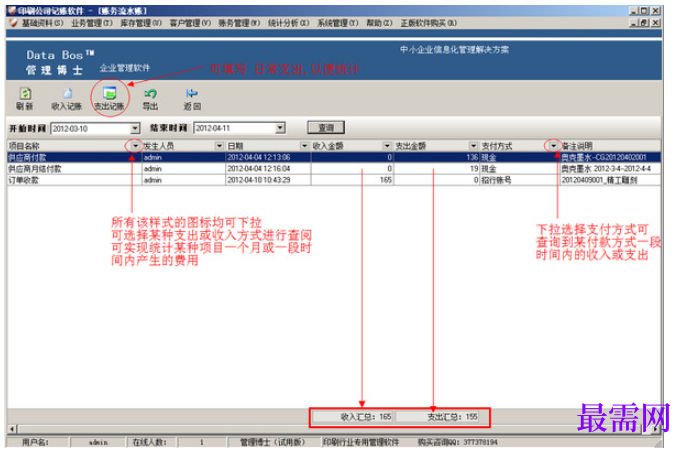This screenshot has width=689, height=449.
Task: Open the 项目名称 column filter dropdown
Action: 135,146
